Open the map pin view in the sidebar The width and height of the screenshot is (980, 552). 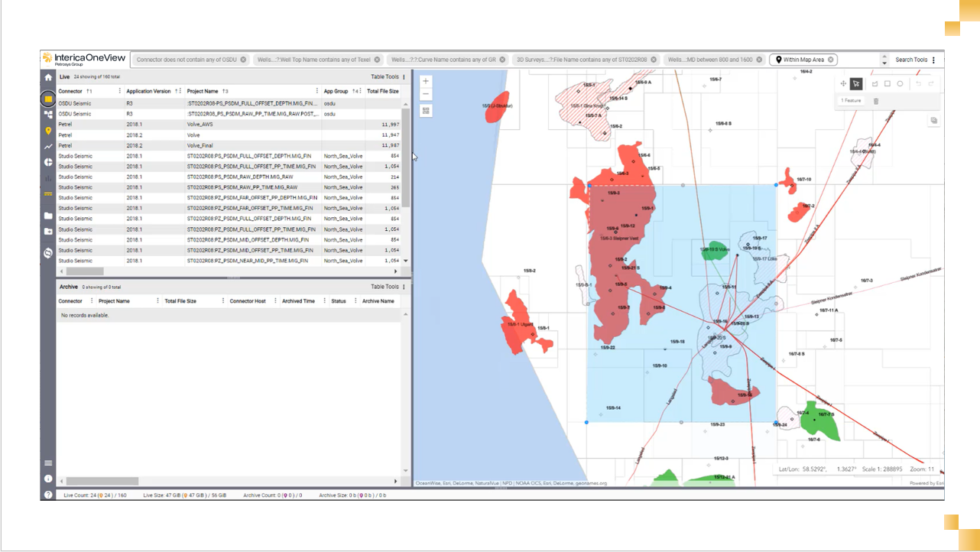click(48, 131)
